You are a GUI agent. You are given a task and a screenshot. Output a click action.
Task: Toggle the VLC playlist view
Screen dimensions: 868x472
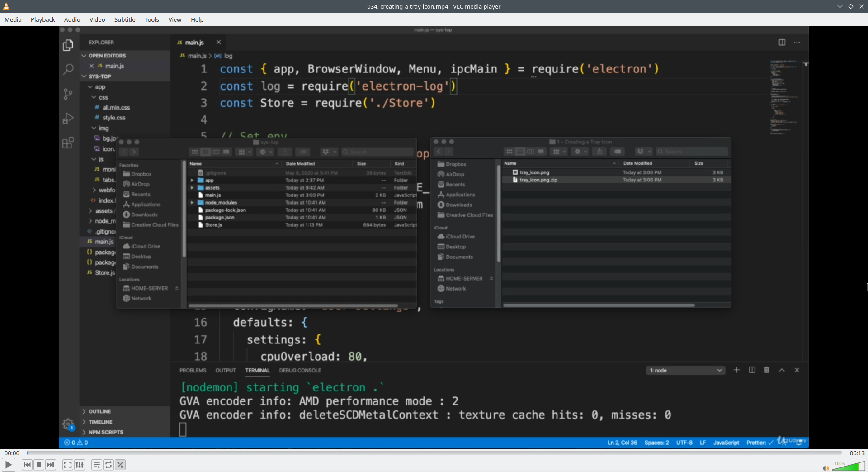(97, 465)
